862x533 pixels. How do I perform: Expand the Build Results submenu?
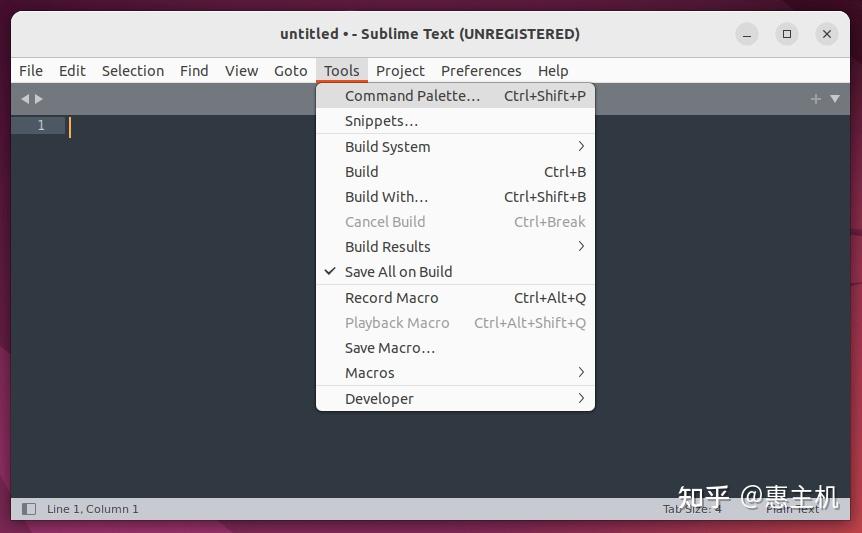455,247
